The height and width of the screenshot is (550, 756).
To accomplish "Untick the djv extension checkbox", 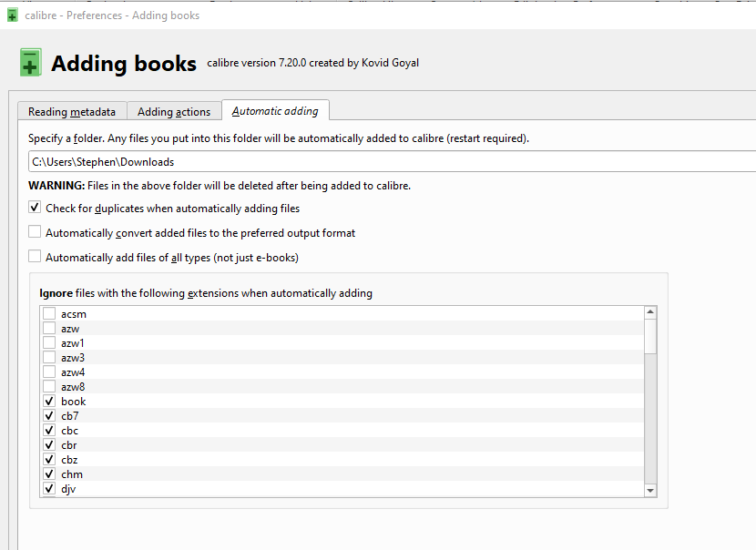I will (x=49, y=489).
